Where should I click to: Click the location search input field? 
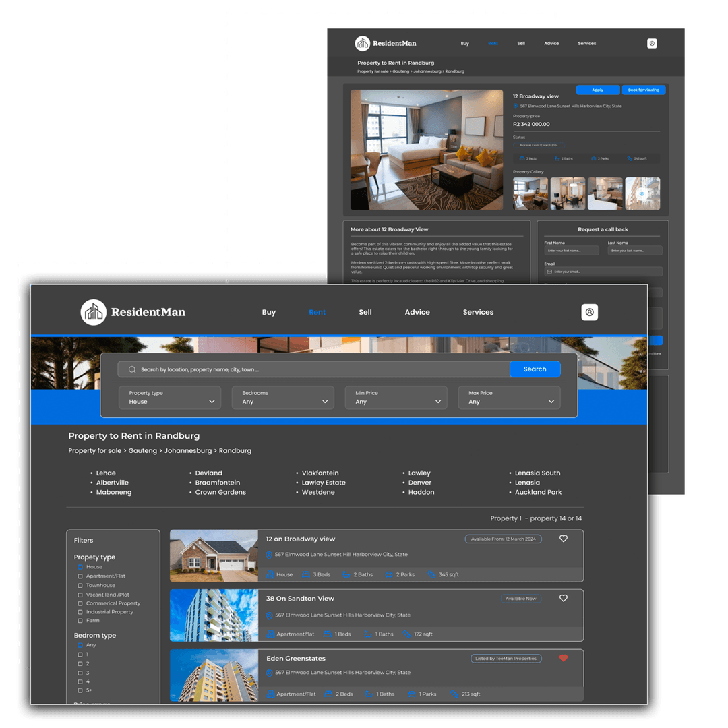[314, 369]
